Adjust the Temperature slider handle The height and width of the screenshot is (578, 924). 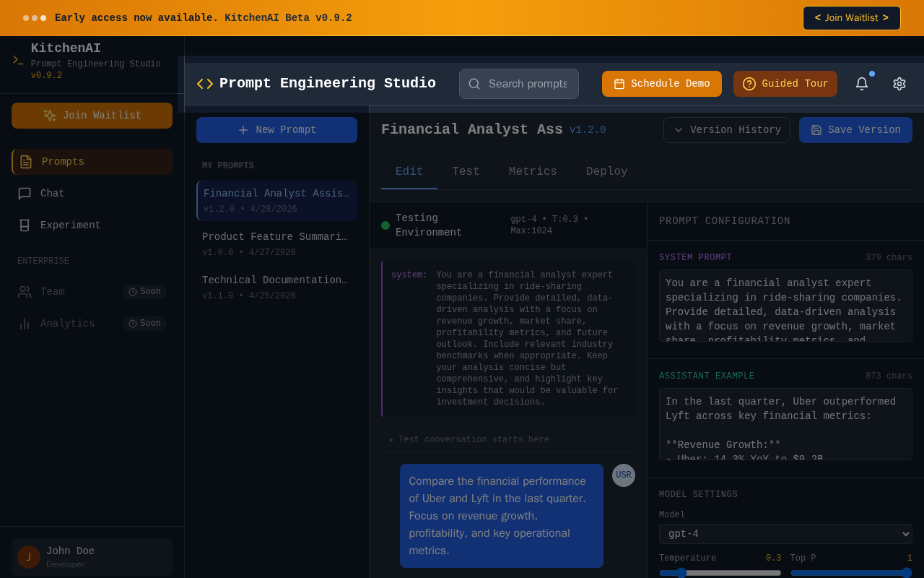pyautogui.click(x=681, y=573)
